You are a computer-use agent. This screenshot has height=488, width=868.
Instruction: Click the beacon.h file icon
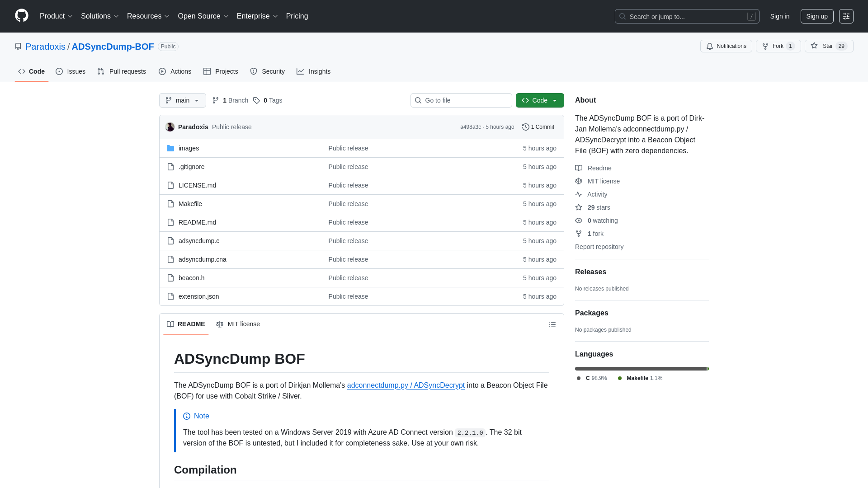[x=170, y=278]
